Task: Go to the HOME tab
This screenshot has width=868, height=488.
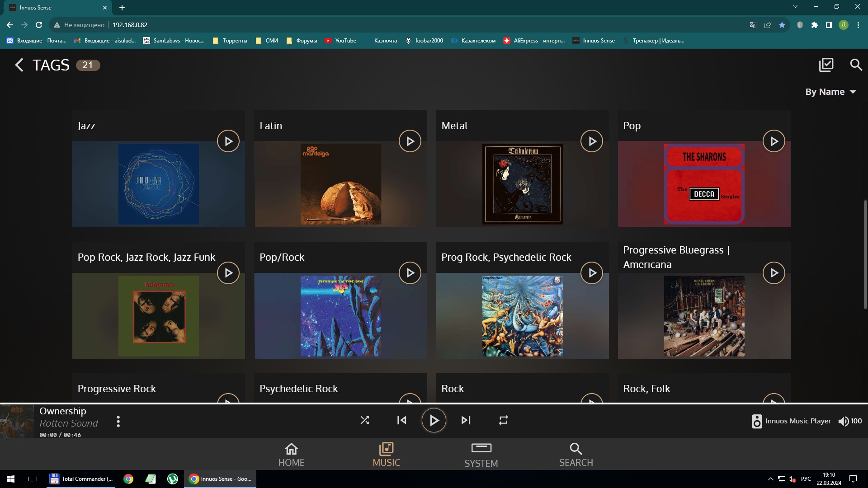Action: tap(291, 455)
